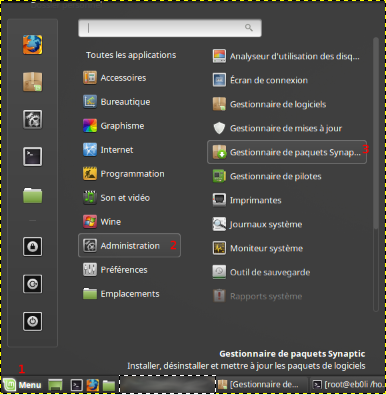
Task: Click the Wine category label
Action: click(x=111, y=222)
